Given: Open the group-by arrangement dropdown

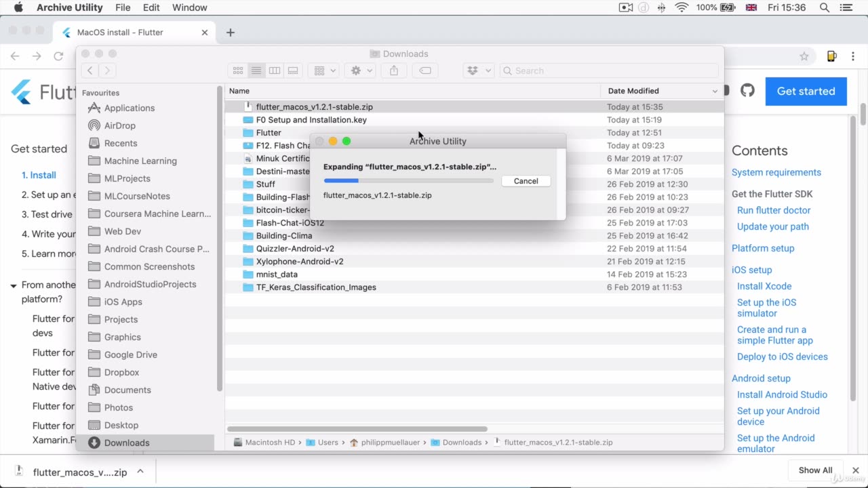Looking at the screenshot, I should [325, 70].
